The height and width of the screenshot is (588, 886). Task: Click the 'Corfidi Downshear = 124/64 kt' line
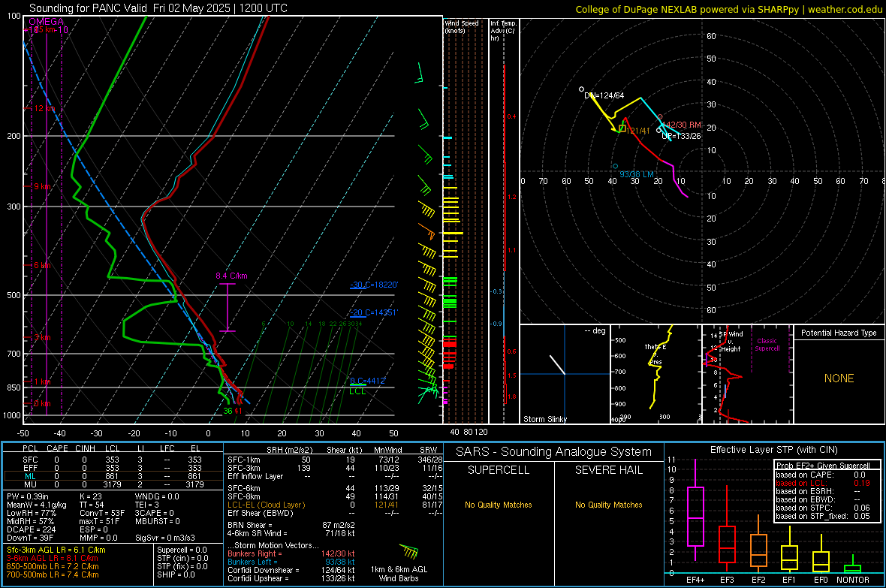291,570
